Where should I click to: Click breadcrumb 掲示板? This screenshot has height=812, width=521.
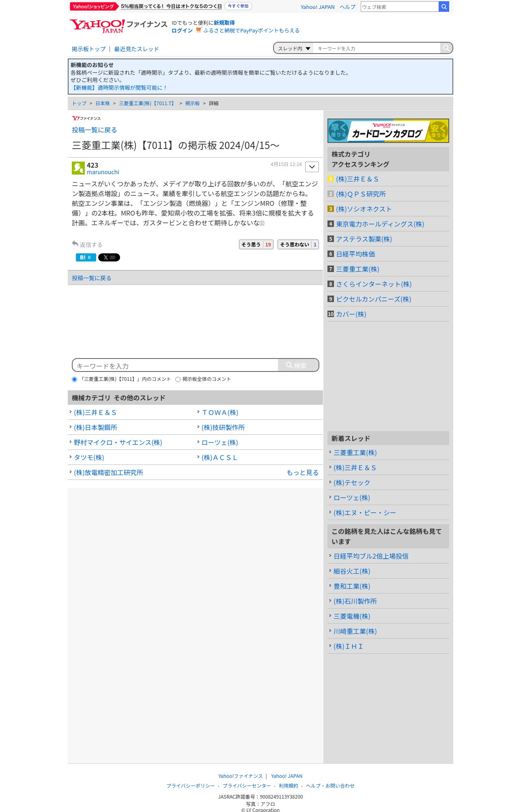[192, 104]
